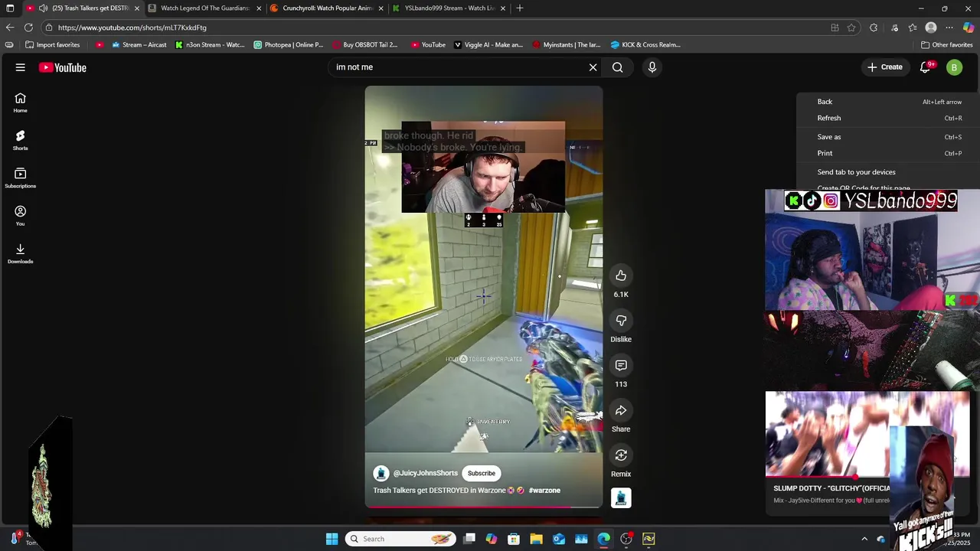This screenshot has width=980, height=551.
Task: Open Stream – Aircast bookmark
Action: click(139, 45)
